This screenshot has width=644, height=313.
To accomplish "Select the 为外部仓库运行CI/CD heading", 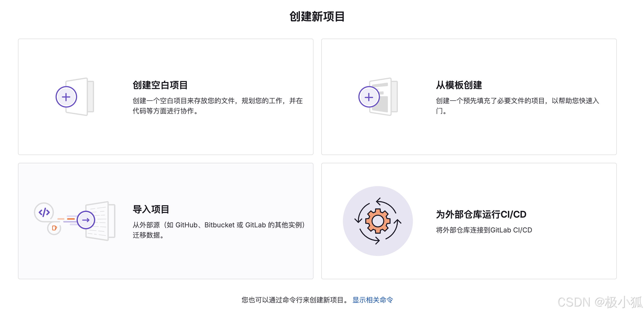I will click(481, 214).
